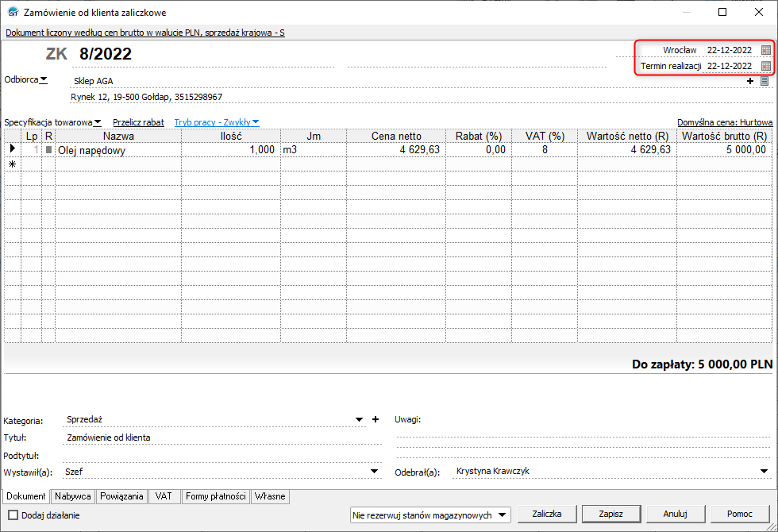
Task: Switch to the Dokument tab
Action: coord(25,496)
